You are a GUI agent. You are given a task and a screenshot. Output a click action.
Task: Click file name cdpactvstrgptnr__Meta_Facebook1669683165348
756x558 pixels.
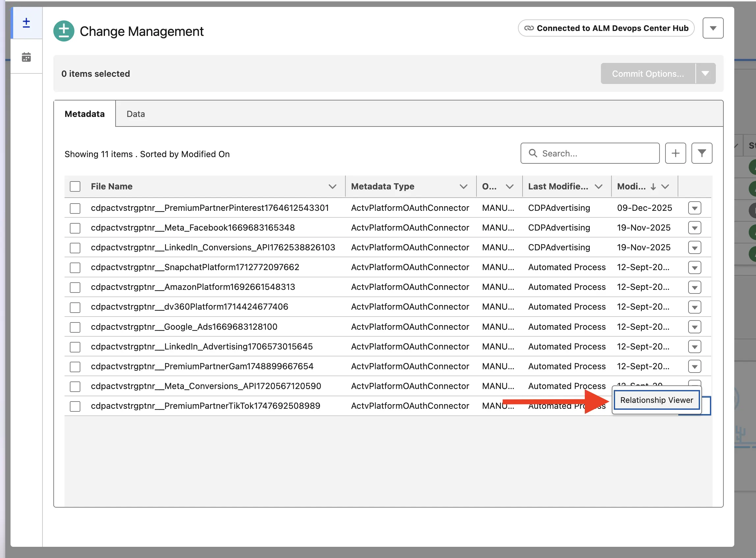[193, 228]
